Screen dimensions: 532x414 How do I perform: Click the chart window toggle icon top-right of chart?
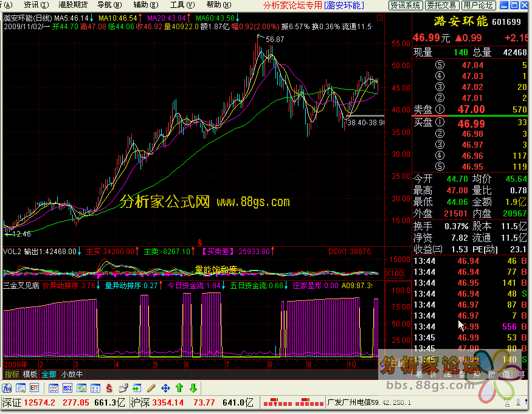pyautogui.click(x=380, y=18)
